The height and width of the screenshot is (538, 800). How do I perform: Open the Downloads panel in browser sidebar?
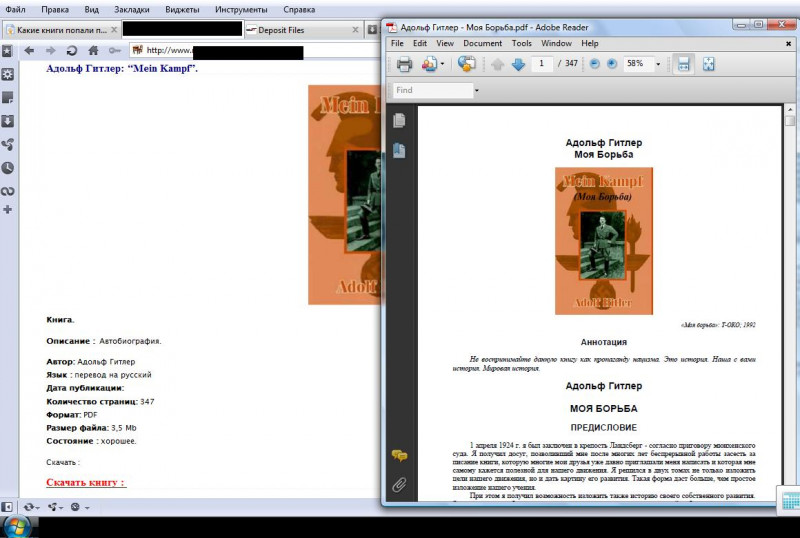(x=7, y=121)
